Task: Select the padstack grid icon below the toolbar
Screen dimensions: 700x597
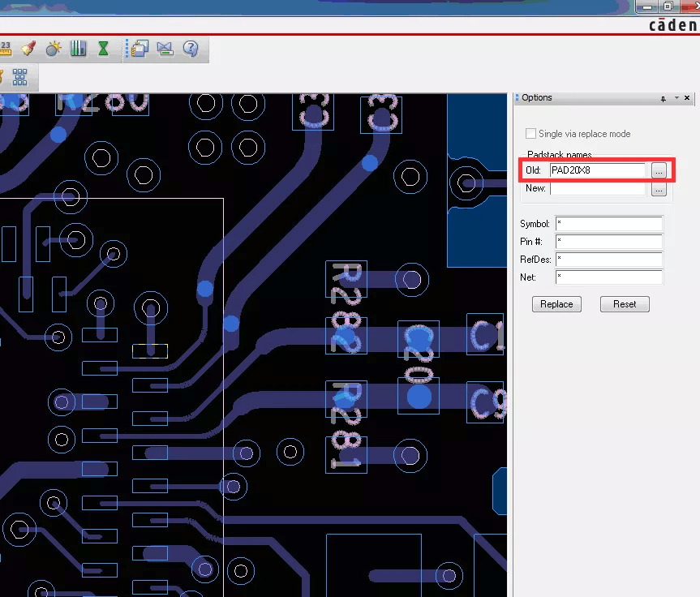Action: (x=21, y=77)
